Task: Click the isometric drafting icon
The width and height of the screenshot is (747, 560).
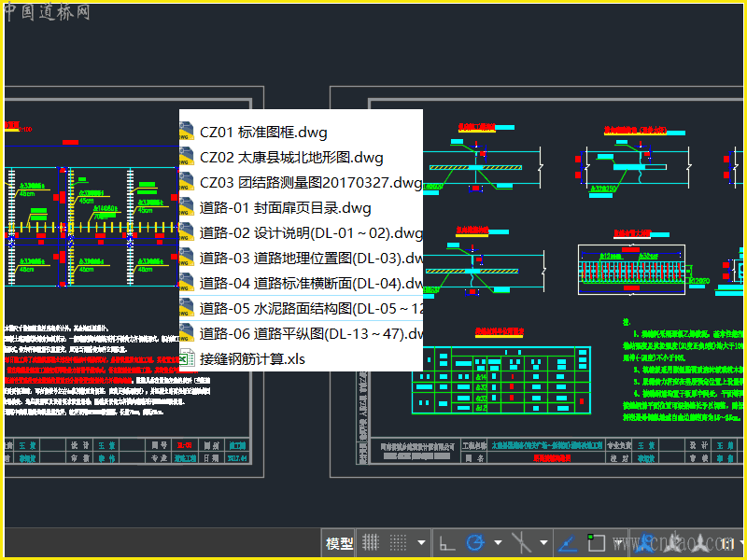Action: point(522,542)
